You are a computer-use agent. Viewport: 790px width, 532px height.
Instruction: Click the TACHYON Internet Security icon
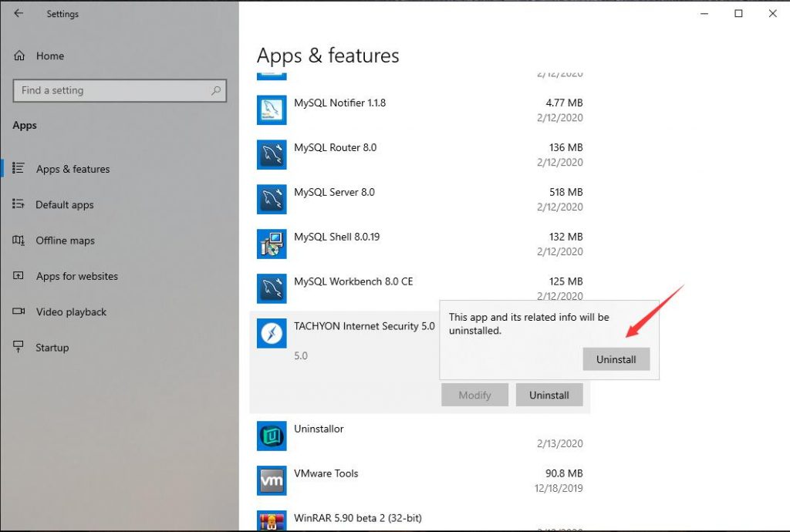pos(272,333)
